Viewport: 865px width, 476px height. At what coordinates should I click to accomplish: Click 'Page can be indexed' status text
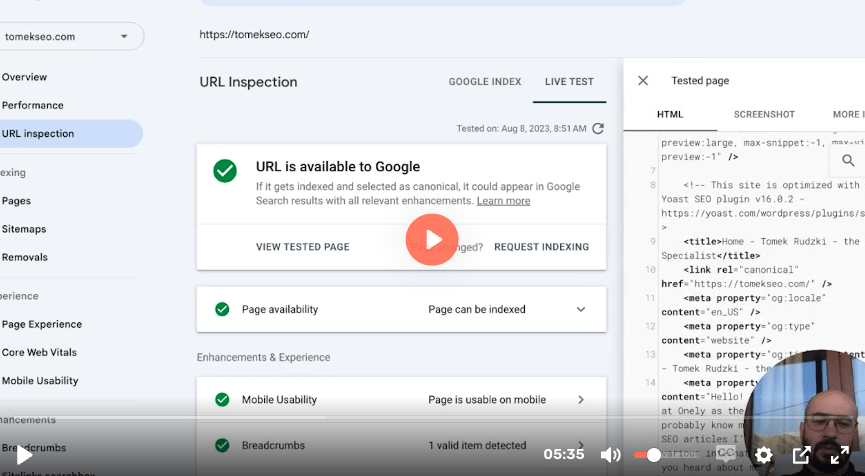477,309
